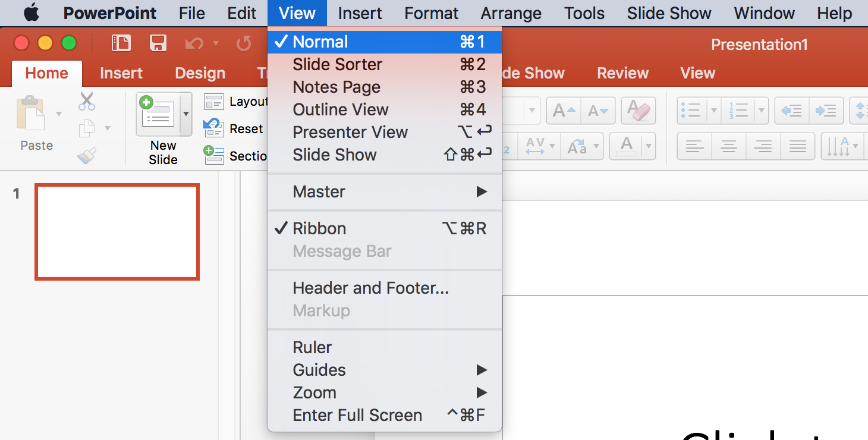This screenshot has height=440, width=868.
Task: Click the Paste clipboard icon
Action: (x=31, y=113)
